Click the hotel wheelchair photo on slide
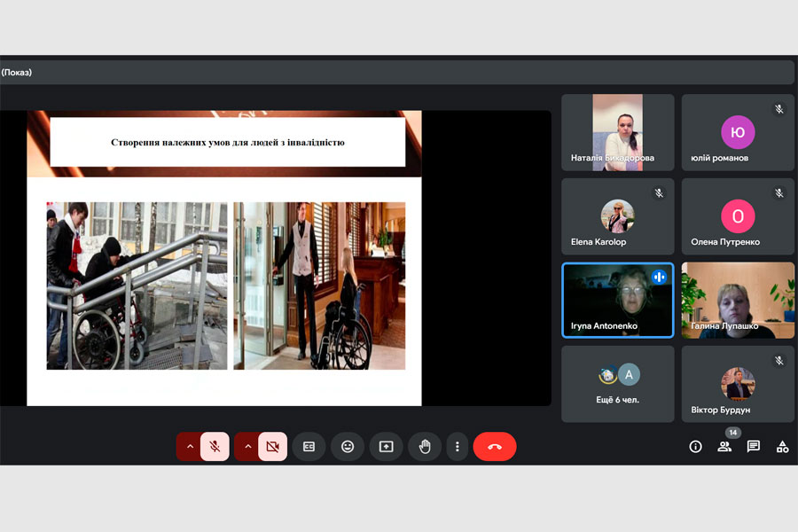This screenshot has width=798, height=532. 319,286
